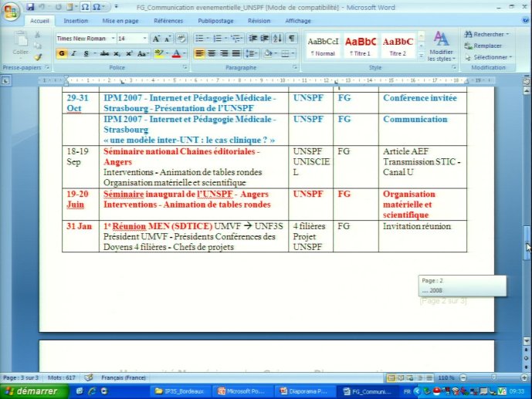Open the multilevel list dropdown

242,39
